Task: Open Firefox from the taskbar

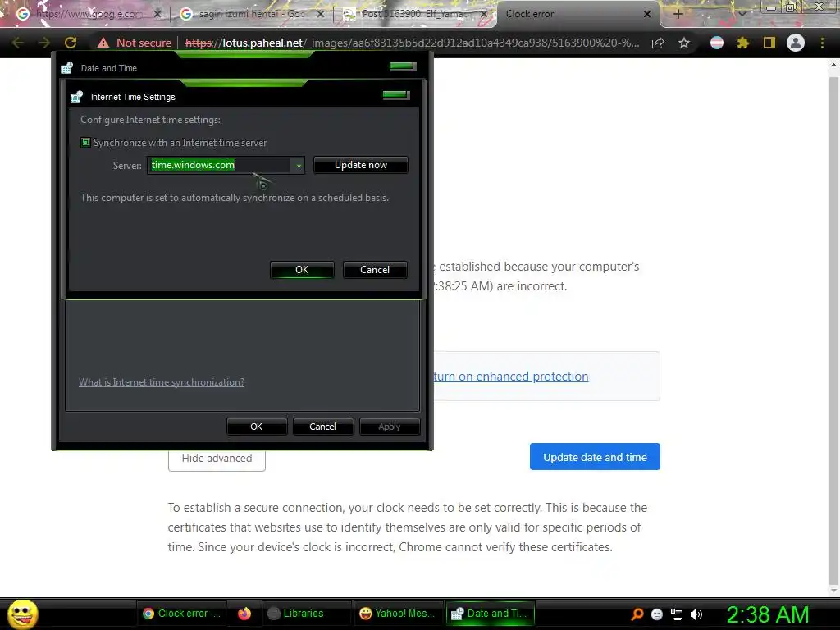Action: (x=244, y=614)
